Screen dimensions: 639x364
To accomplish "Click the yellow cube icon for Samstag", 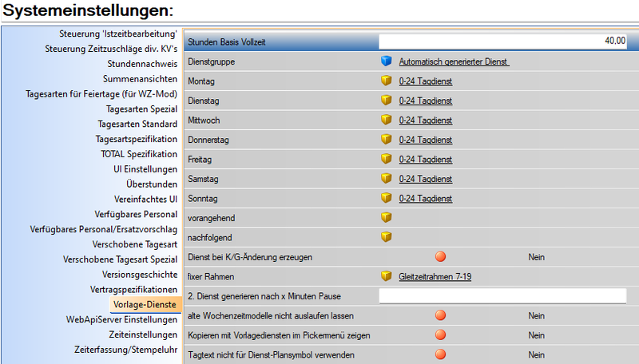I will coord(386,178).
